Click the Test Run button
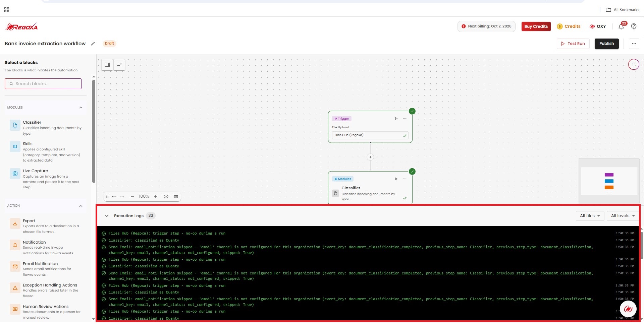Image resolution: width=644 pixels, height=324 pixels. click(573, 44)
